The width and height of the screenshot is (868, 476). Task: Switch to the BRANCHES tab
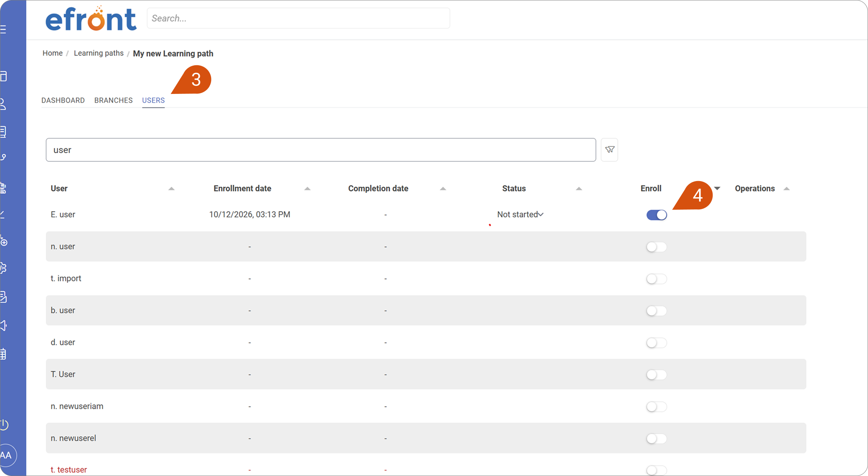coord(113,100)
